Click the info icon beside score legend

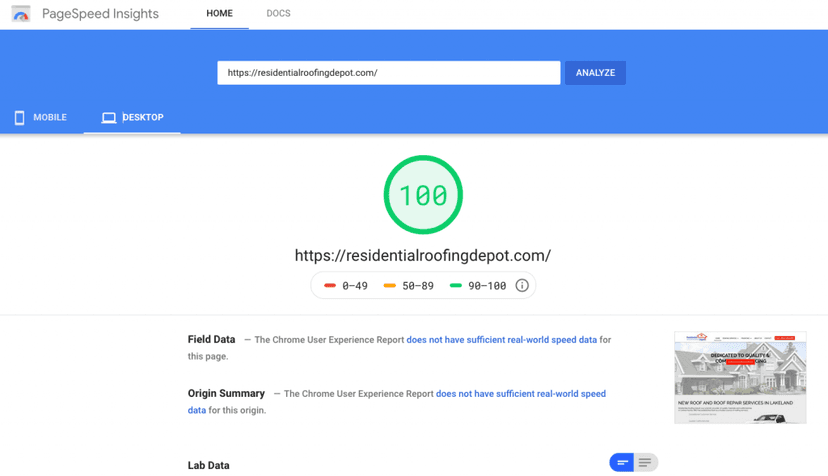click(522, 286)
